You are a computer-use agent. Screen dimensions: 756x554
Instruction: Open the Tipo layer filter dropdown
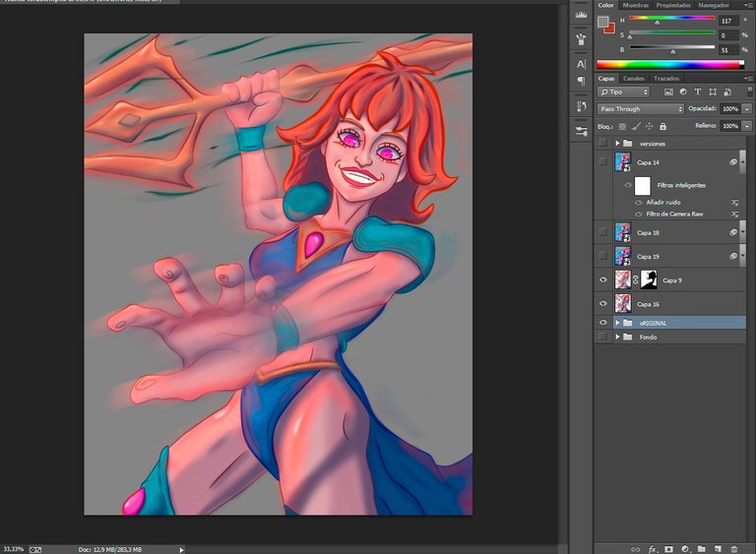pos(624,92)
